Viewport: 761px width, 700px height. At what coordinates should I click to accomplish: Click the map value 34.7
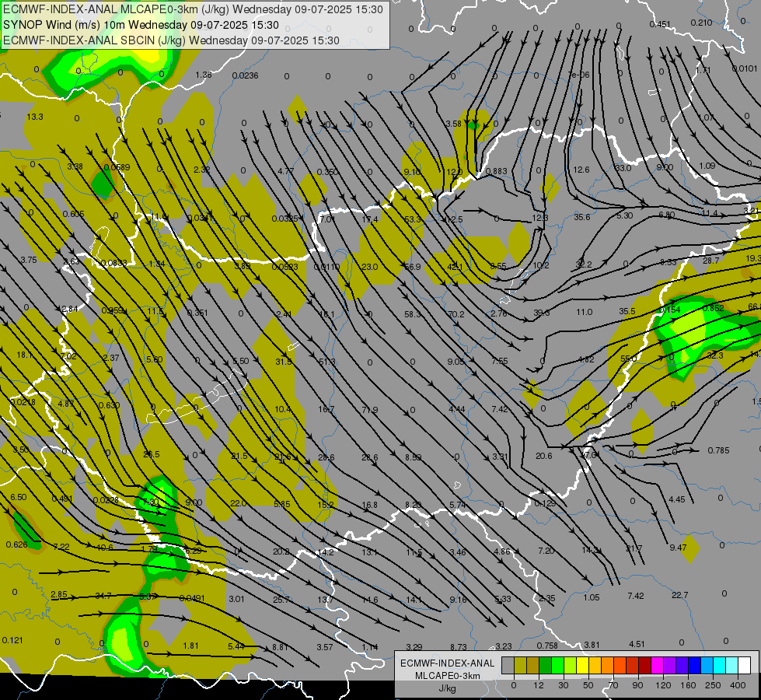103,596
